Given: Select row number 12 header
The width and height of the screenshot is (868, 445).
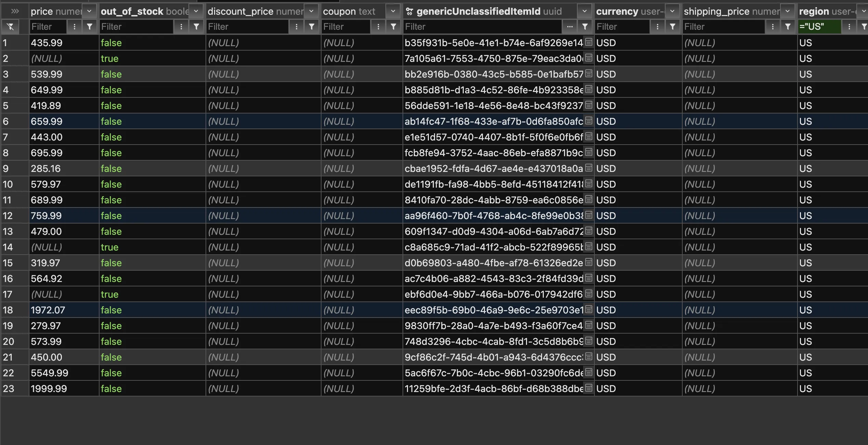Looking at the screenshot, I should [x=8, y=216].
